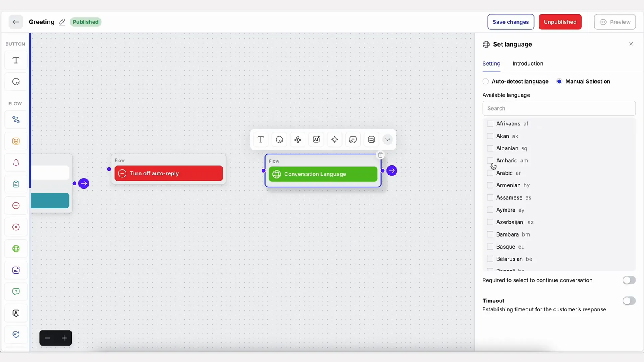Select the Turn off auto-reply node
The image size is (644, 362).
(x=169, y=173)
